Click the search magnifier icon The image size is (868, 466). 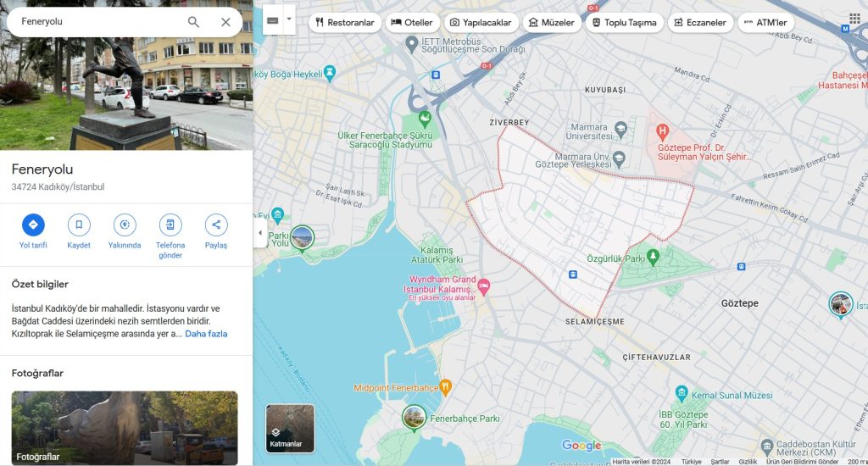[x=193, y=21]
